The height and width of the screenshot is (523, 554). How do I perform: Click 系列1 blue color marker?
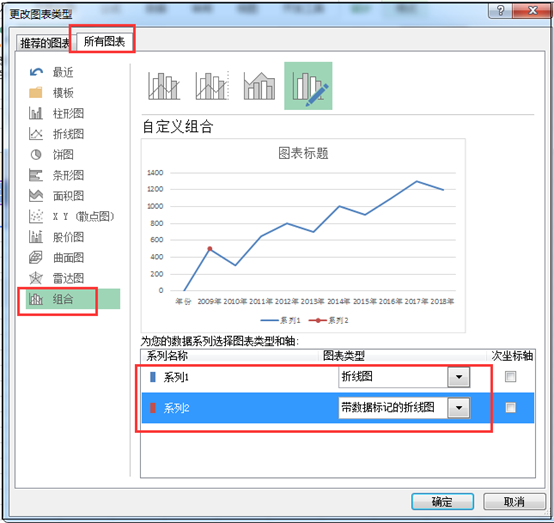click(153, 377)
